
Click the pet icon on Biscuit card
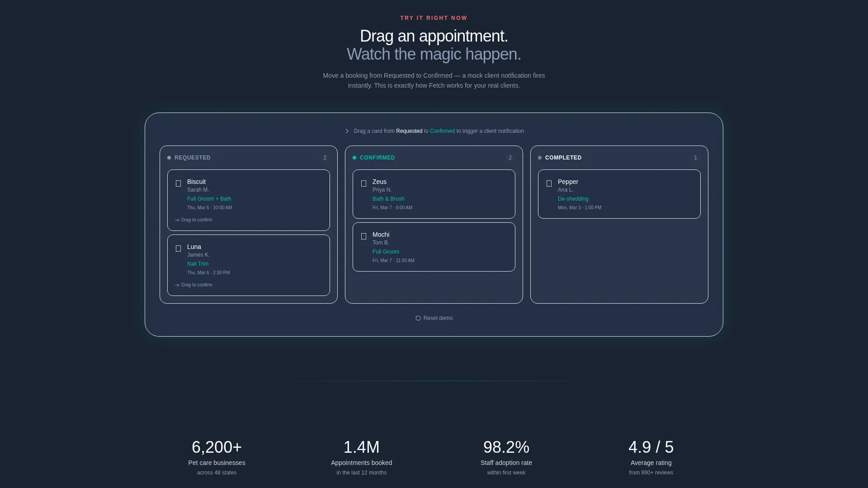(x=178, y=183)
